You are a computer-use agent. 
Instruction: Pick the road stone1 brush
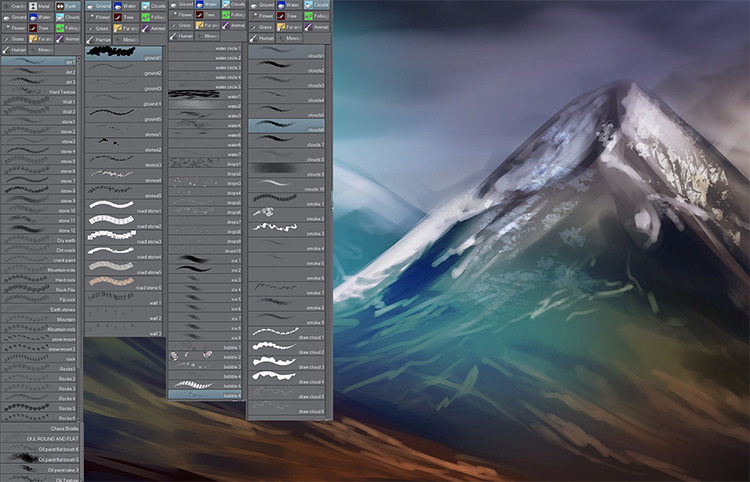pyautogui.click(x=124, y=207)
